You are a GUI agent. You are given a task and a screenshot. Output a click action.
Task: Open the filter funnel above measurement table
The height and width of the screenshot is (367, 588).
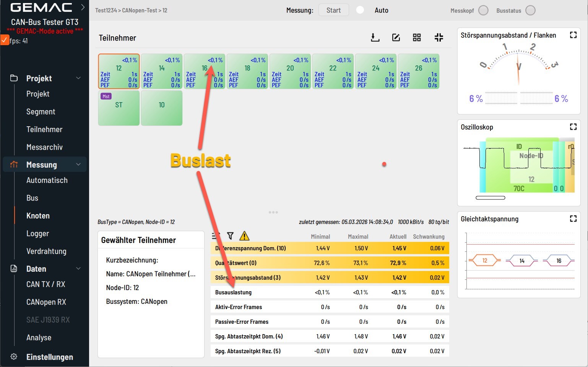click(230, 236)
